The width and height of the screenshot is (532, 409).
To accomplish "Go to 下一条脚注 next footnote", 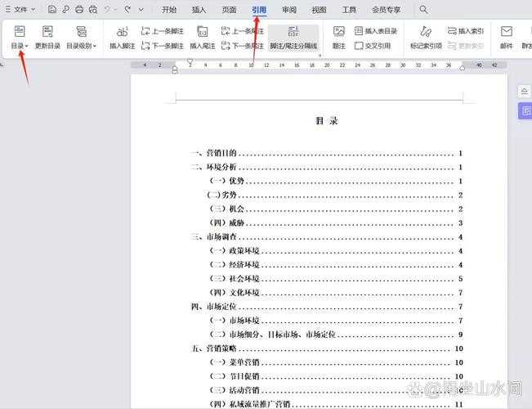I will (162, 46).
